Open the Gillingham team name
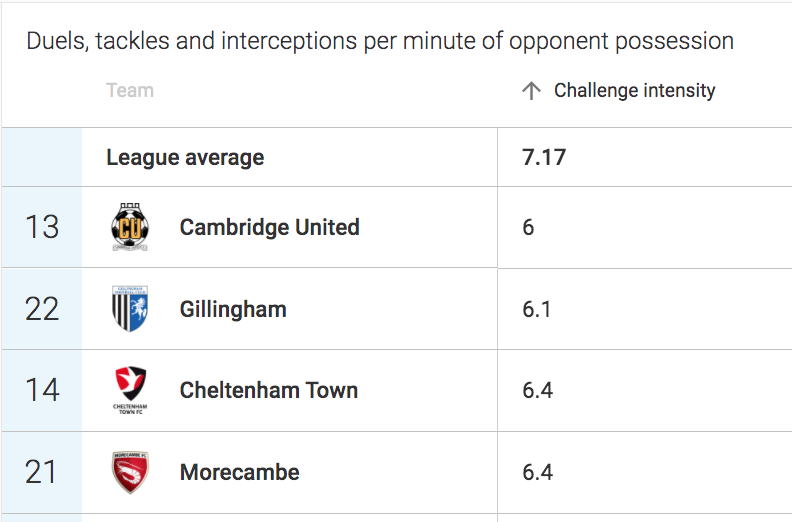792x522 pixels. pyautogui.click(x=233, y=309)
